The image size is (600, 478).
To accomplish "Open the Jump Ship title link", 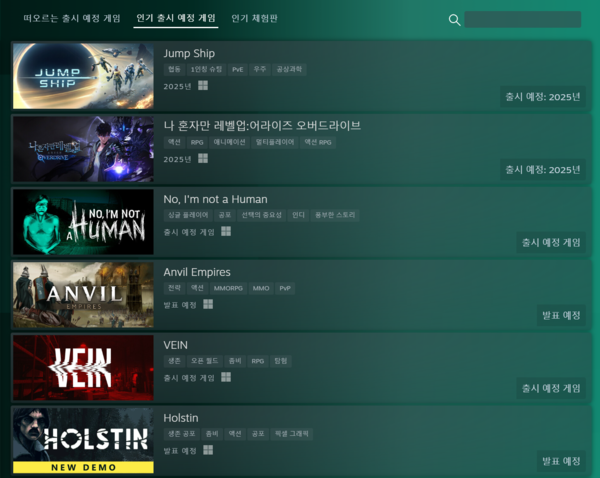I will pos(189,53).
